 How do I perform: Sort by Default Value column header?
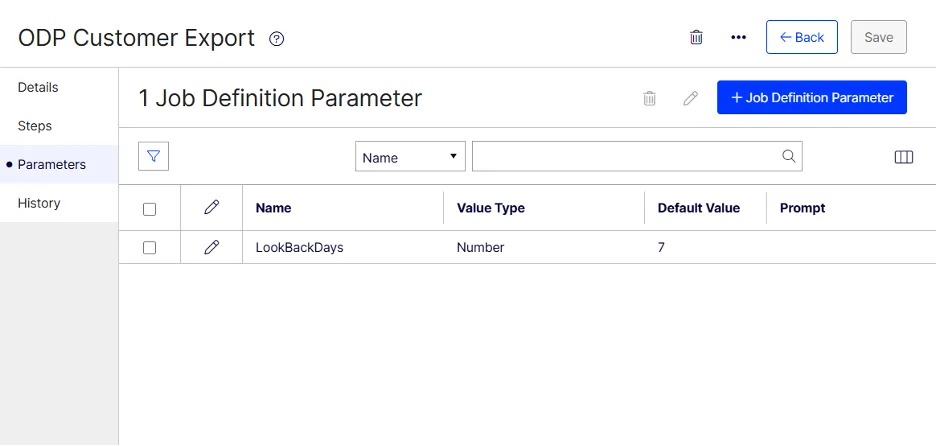[x=698, y=208]
